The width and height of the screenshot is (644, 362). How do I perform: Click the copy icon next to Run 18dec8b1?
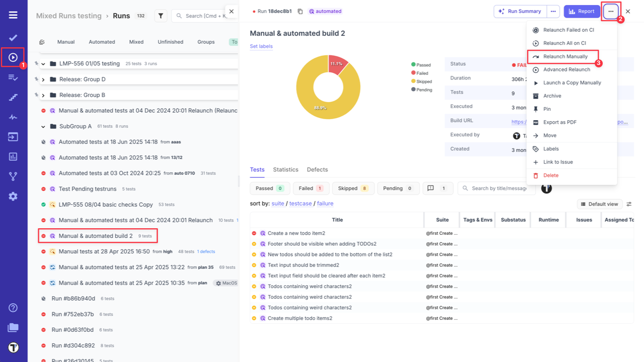pyautogui.click(x=300, y=10)
